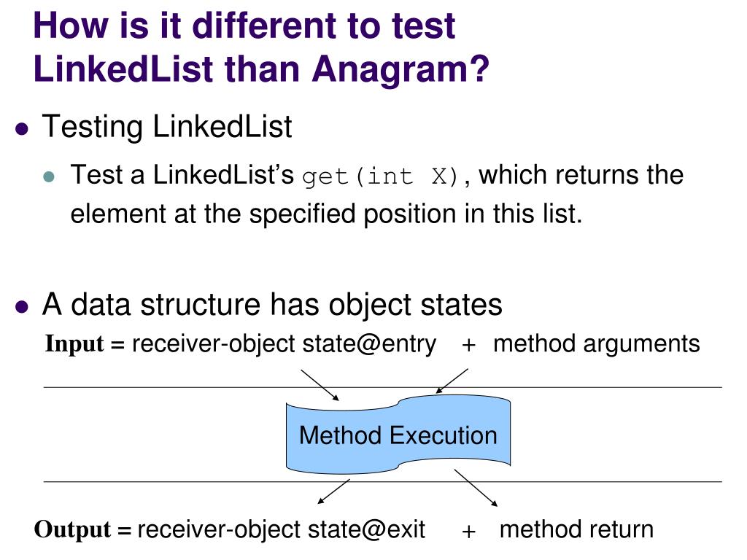Viewport: 747px width, 560px height.
Task: Click 'receiver-object state@entry' text
Action: [x=284, y=344]
